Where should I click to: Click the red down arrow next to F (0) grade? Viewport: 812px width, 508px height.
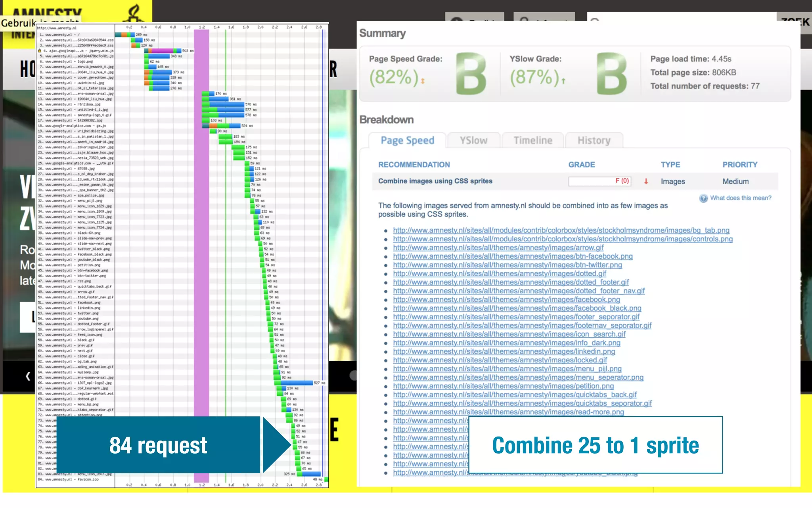tap(646, 181)
